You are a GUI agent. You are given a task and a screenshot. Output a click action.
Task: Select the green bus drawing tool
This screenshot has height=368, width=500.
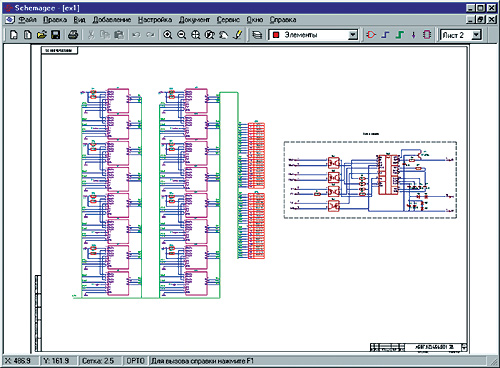point(400,35)
